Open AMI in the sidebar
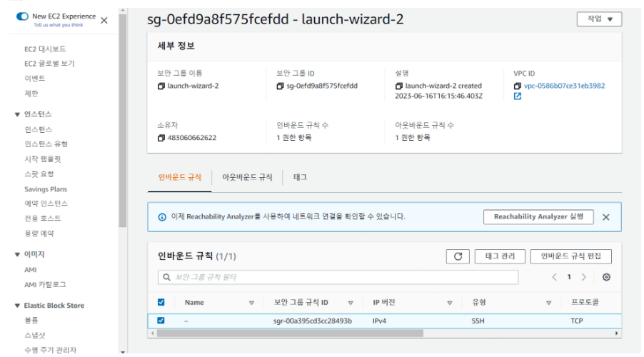The height and width of the screenshot is (357, 644). pos(31,270)
